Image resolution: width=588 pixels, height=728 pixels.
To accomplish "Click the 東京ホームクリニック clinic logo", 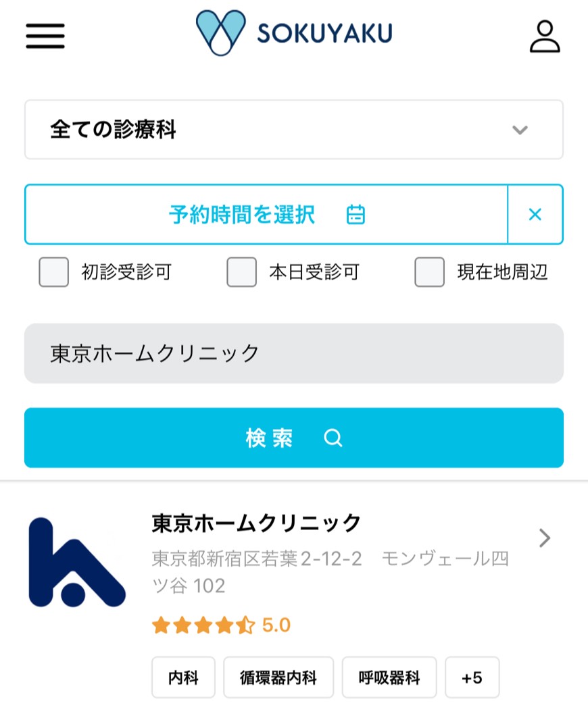I will point(77,563).
